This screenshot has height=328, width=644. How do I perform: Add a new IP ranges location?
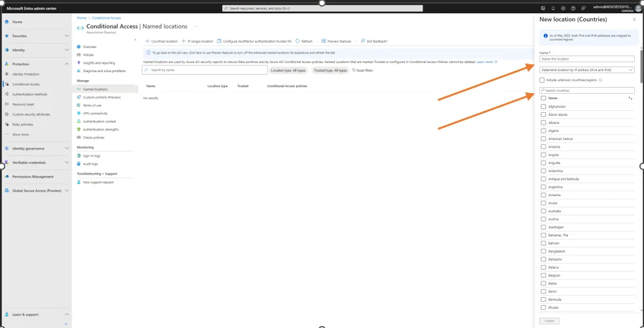pyautogui.click(x=198, y=41)
